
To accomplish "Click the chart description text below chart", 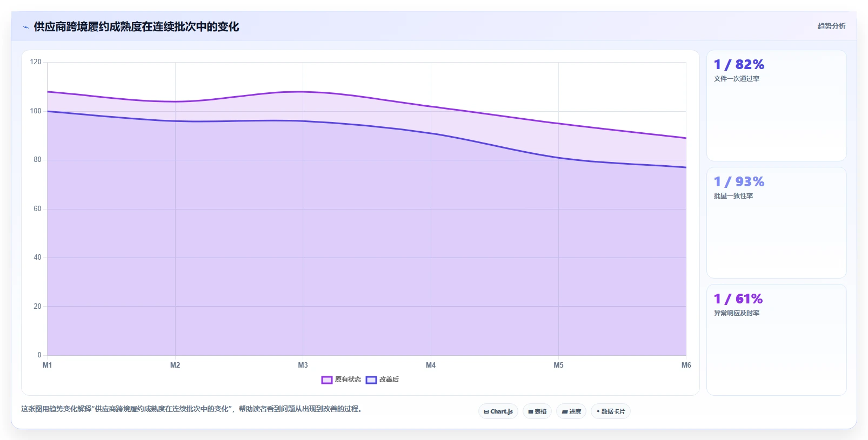I will tap(191, 409).
